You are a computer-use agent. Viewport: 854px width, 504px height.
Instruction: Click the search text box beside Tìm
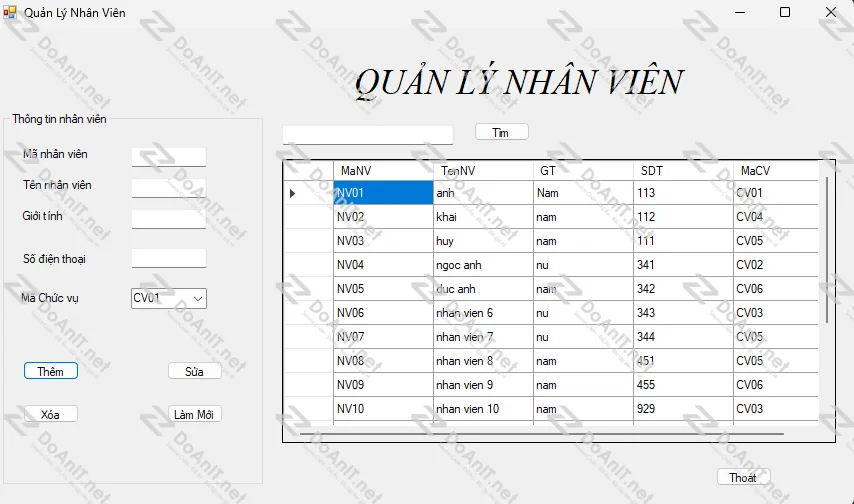(368, 134)
